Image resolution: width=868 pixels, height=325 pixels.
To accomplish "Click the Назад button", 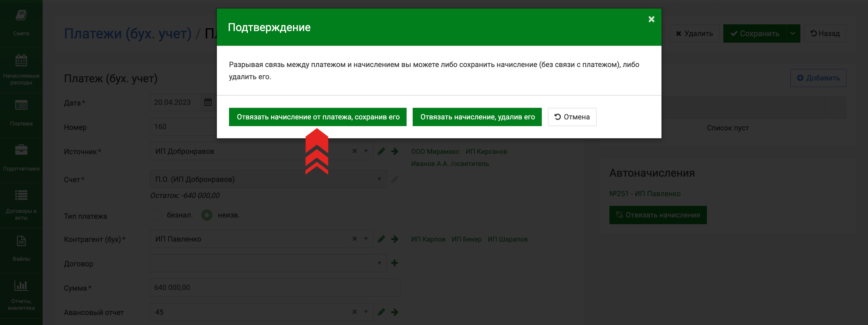I will 825,34.
